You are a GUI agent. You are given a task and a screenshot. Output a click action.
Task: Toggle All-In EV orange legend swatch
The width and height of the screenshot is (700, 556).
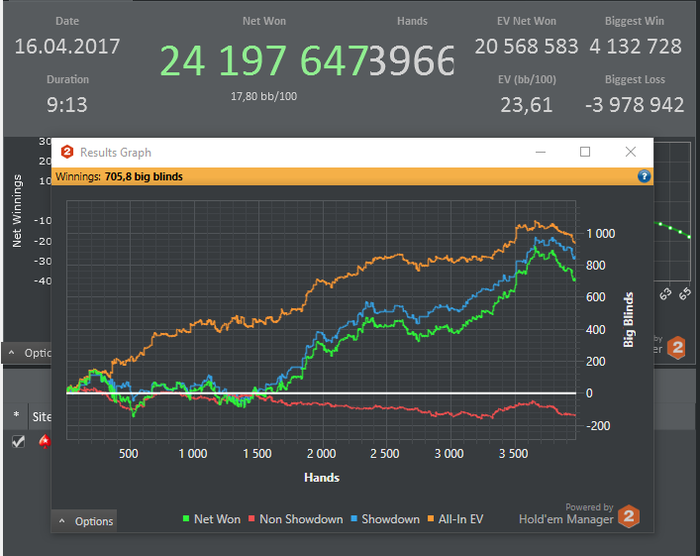[431, 518]
